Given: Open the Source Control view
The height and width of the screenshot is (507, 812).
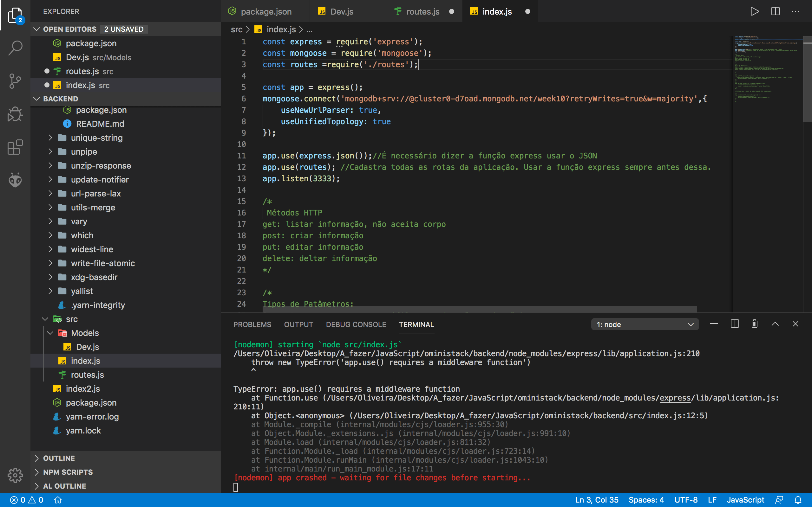Looking at the screenshot, I should (15, 81).
